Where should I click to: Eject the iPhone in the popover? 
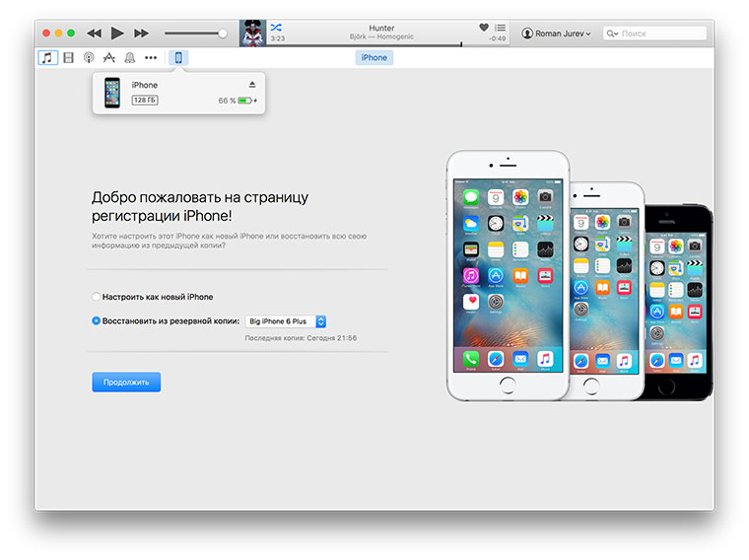[252, 85]
